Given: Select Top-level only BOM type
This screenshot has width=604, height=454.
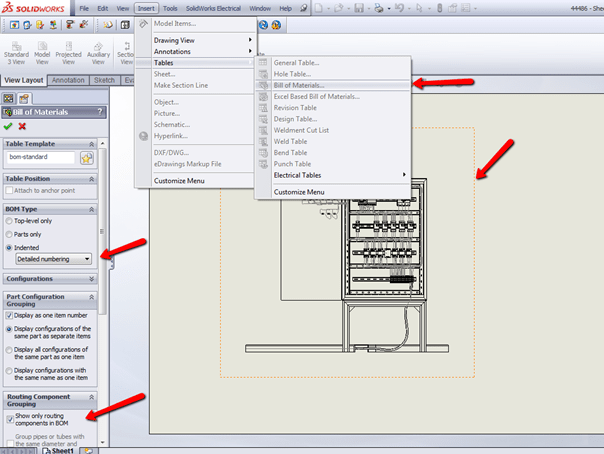Looking at the screenshot, I should 9,221.
